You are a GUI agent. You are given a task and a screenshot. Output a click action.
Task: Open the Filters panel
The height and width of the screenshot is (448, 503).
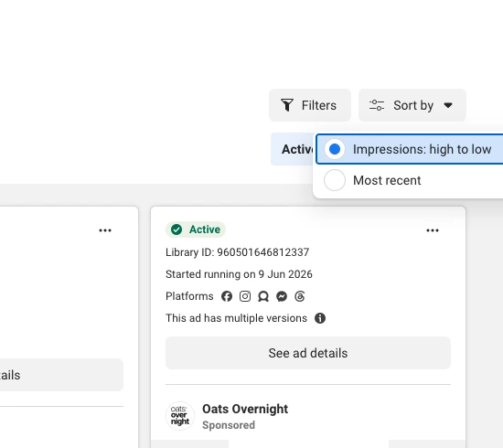[x=309, y=105]
